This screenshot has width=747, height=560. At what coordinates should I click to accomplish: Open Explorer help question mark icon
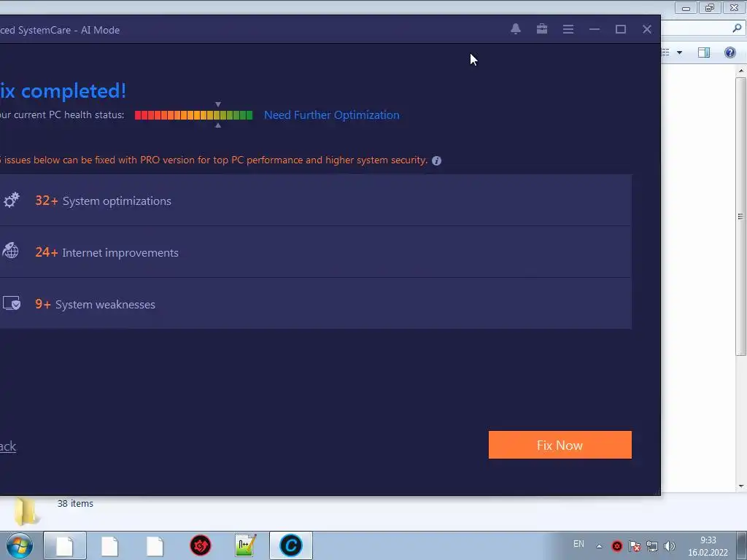click(x=729, y=52)
